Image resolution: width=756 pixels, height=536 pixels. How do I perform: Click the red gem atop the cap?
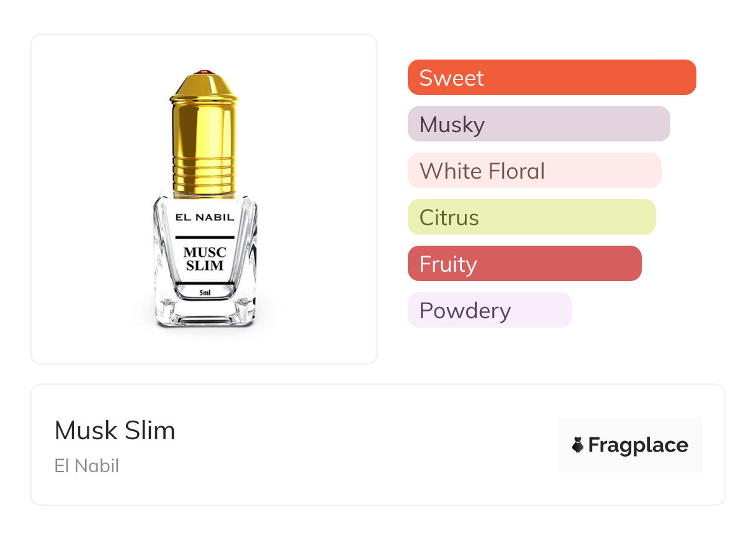coord(204,73)
